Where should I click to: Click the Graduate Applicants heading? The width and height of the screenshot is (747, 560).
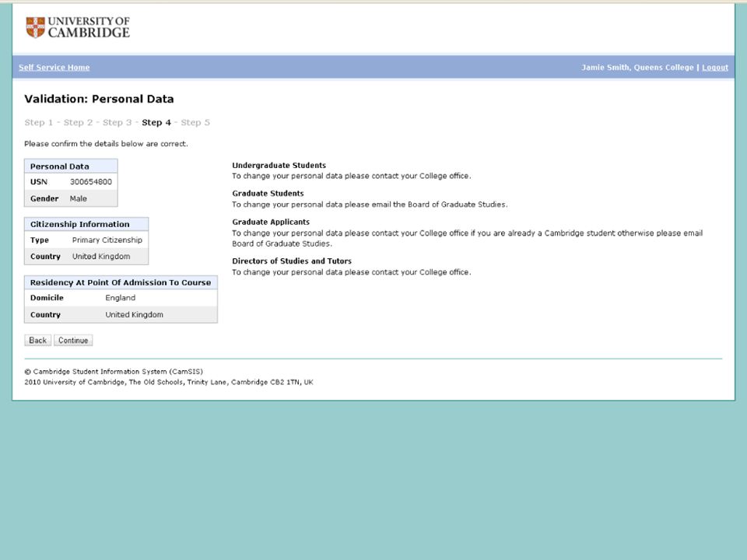[271, 222]
